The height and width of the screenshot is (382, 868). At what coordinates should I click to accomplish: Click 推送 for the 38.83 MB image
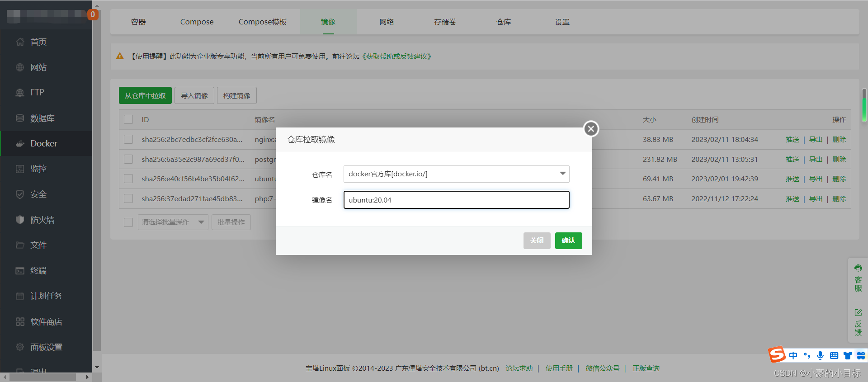[x=793, y=140]
